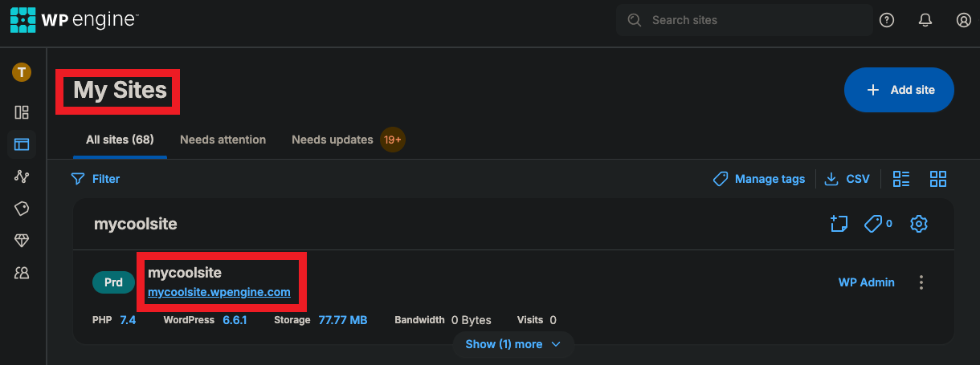Switch to grid view layout
Viewport: 980px width, 365px height.
click(938, 179)
